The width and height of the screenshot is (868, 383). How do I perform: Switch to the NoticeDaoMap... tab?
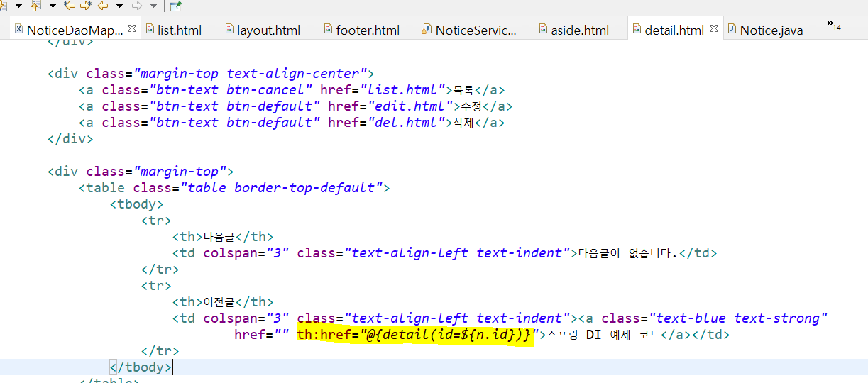pyautogui.click(x=75, y=30)
